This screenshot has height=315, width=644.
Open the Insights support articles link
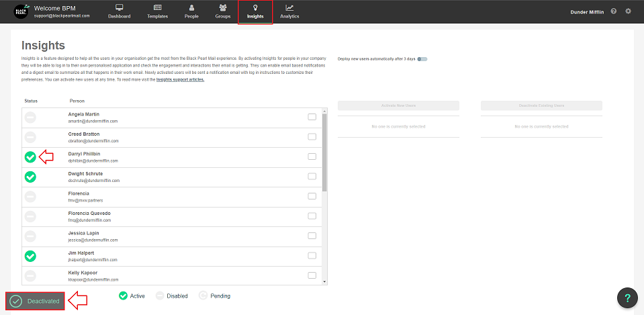point(180,80)
